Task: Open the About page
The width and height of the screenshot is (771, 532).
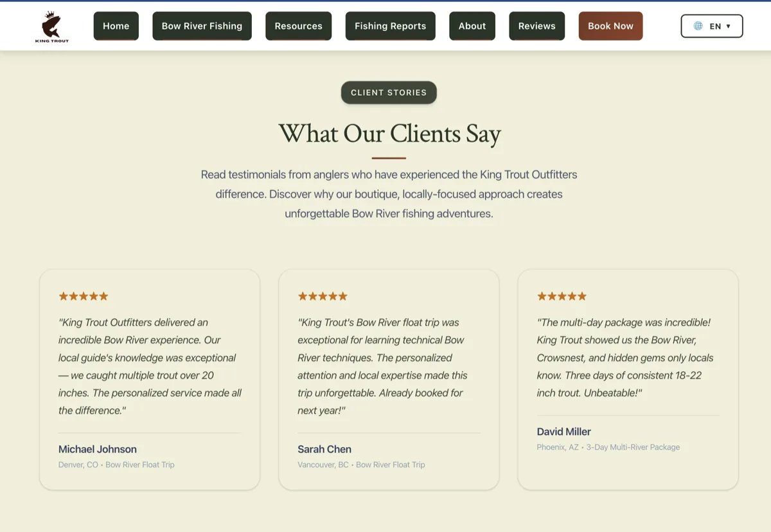Action: [472, 26]
